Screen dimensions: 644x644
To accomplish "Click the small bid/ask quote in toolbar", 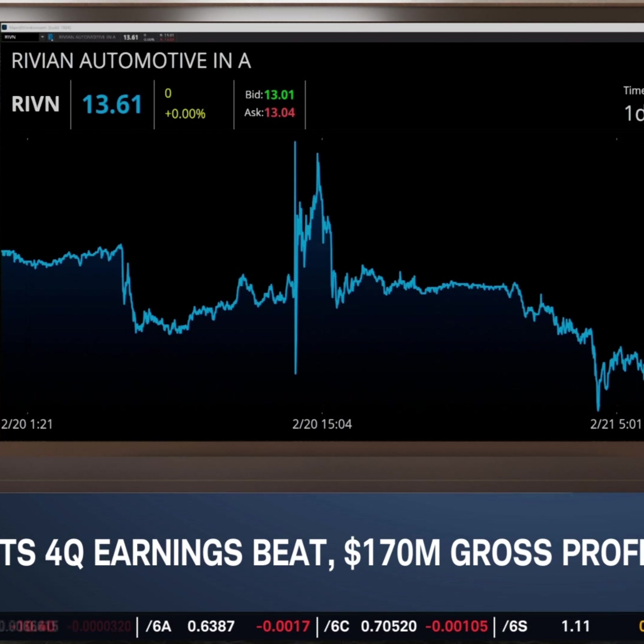I will 167,37.
